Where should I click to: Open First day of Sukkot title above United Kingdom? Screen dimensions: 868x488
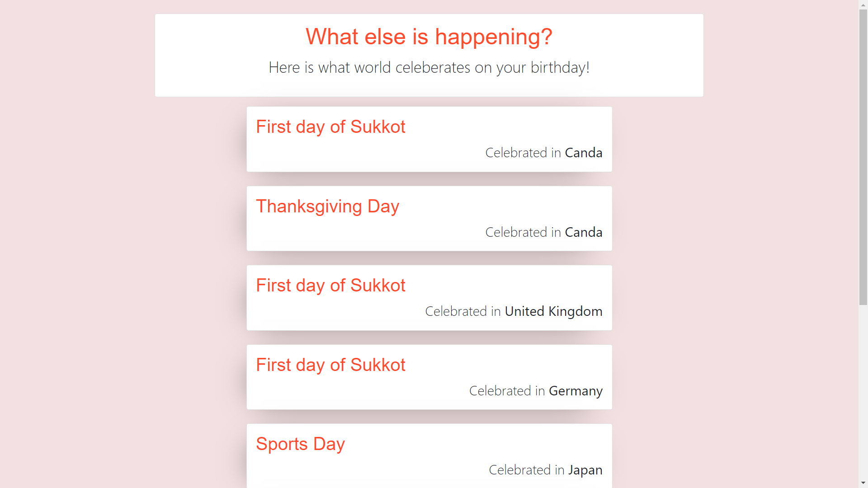point(330,286)
